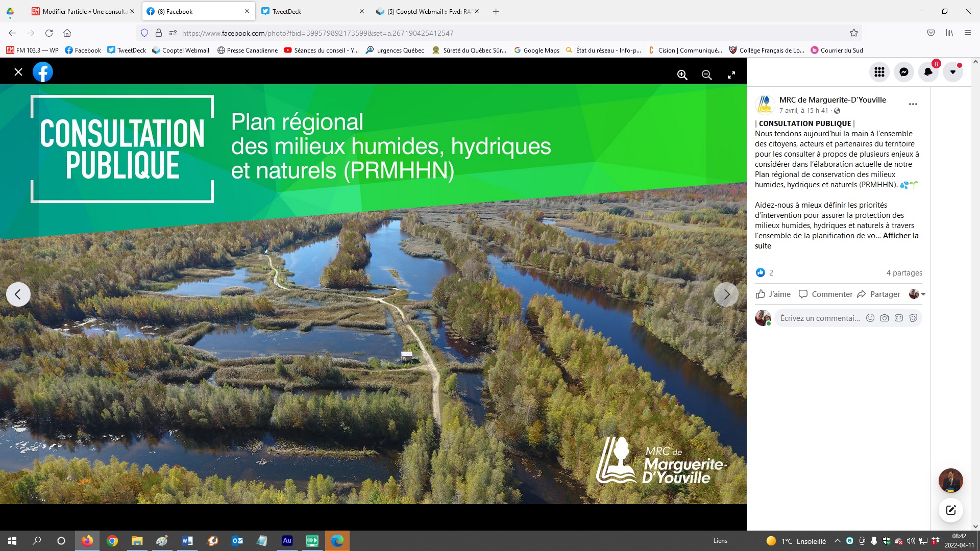Click Afficher la suite link

[x=900, y=236]
